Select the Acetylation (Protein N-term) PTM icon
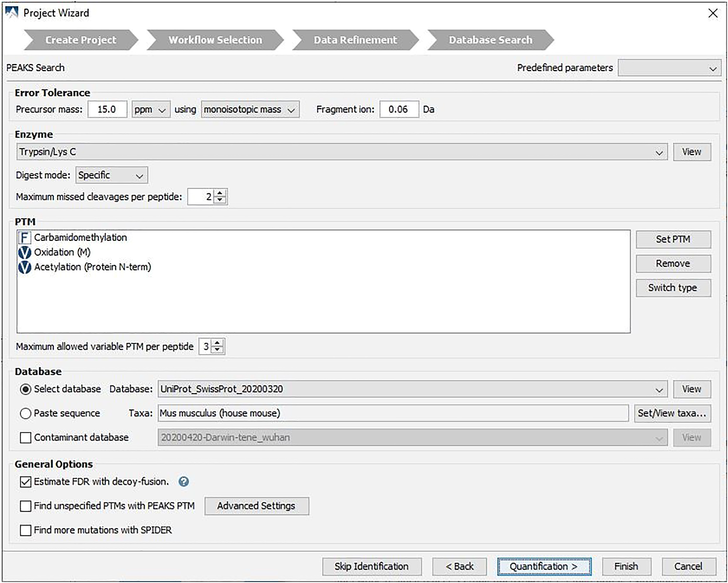Image resolution: width=728 pixels, height=583 pixels. pyautogui.click(x=24, y=267)
